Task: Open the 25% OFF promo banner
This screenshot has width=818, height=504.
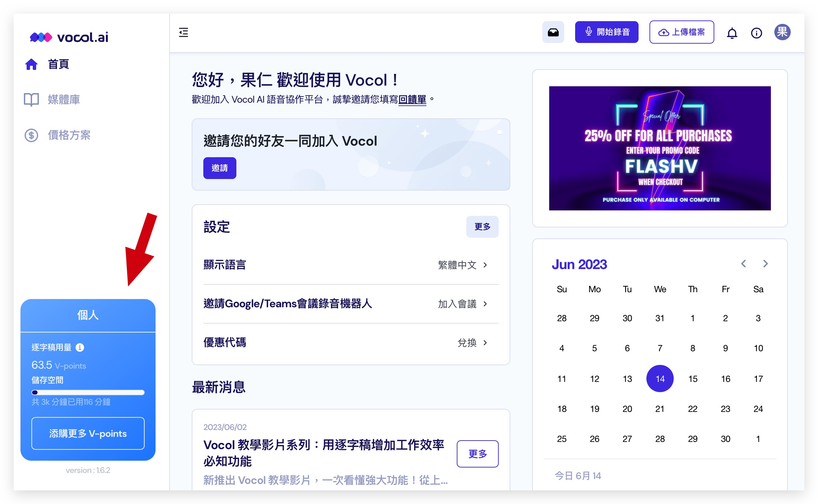Action: (660, 148)
